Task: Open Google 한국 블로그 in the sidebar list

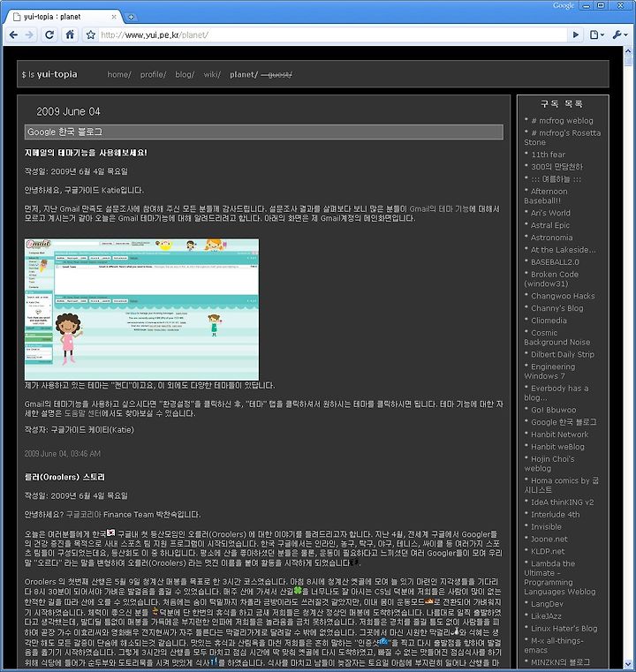Action: (564, 422)
